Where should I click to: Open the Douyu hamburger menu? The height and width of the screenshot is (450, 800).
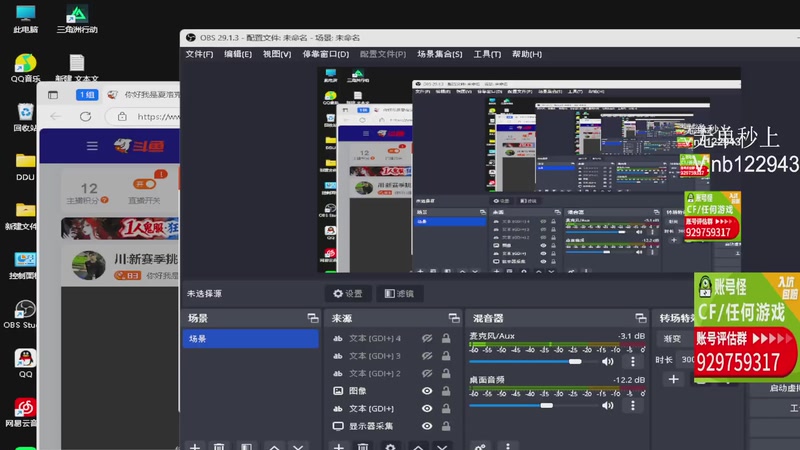(92, 146)
